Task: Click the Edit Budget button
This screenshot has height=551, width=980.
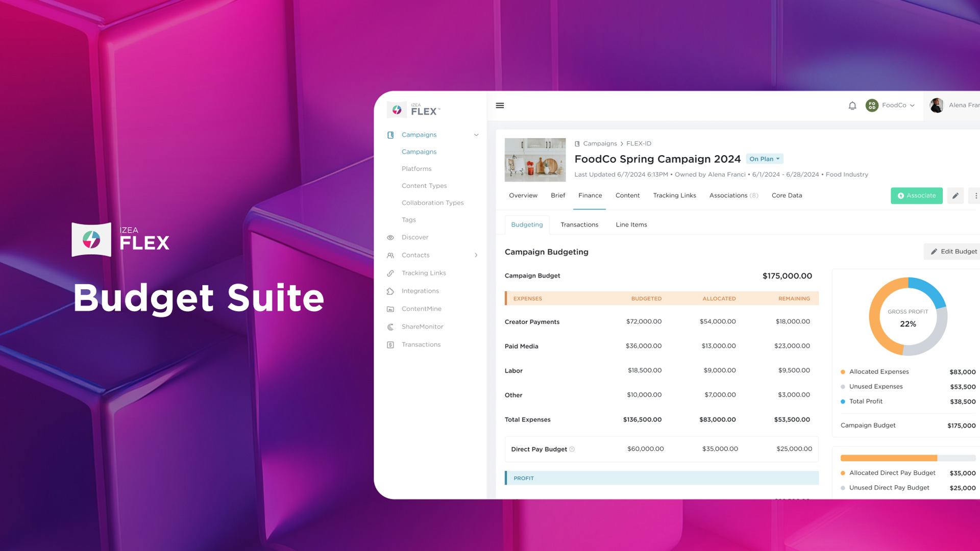Action: tap(954, 251)
